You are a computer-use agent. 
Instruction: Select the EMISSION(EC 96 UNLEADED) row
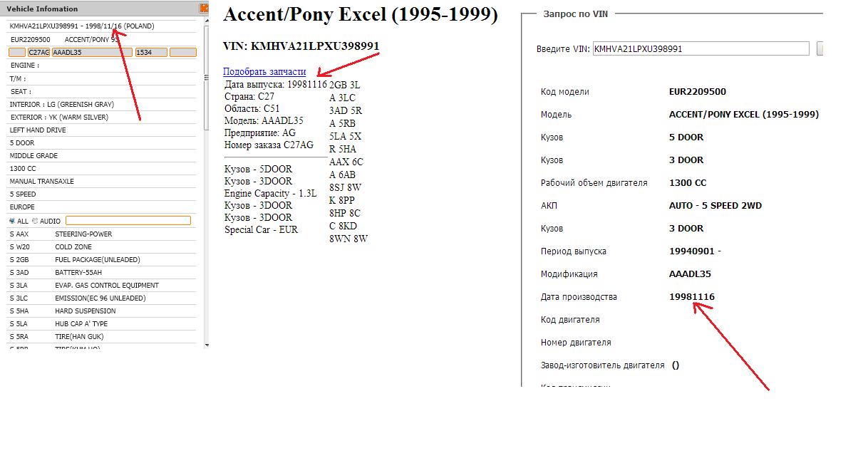pyautogui.click(x=101, y=298)
